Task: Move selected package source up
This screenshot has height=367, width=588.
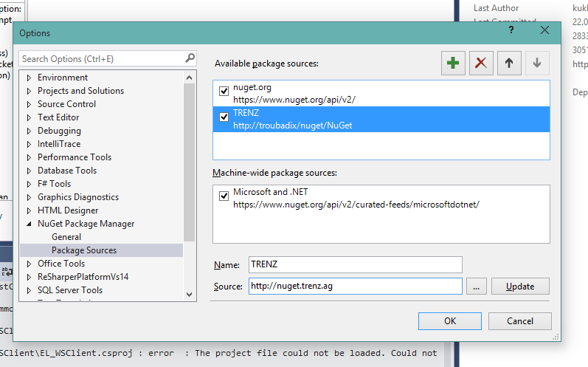Action: [509, 63]
